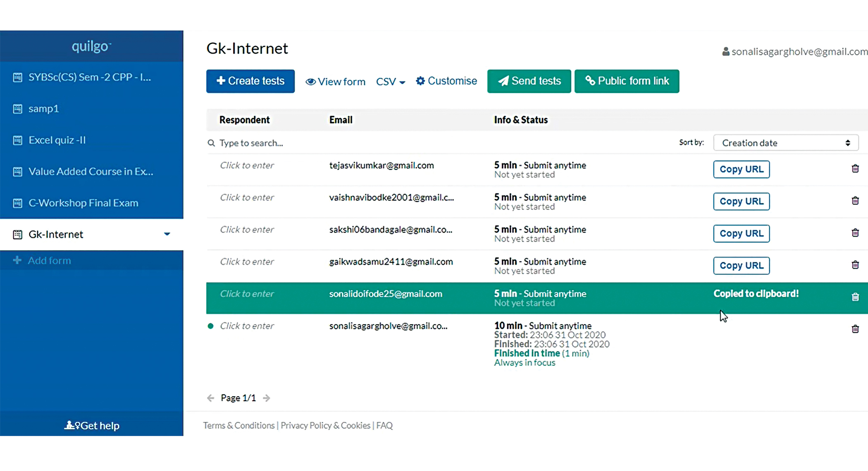Click the Create tests button
The image size is (868, 471).
tap(250, 81)
